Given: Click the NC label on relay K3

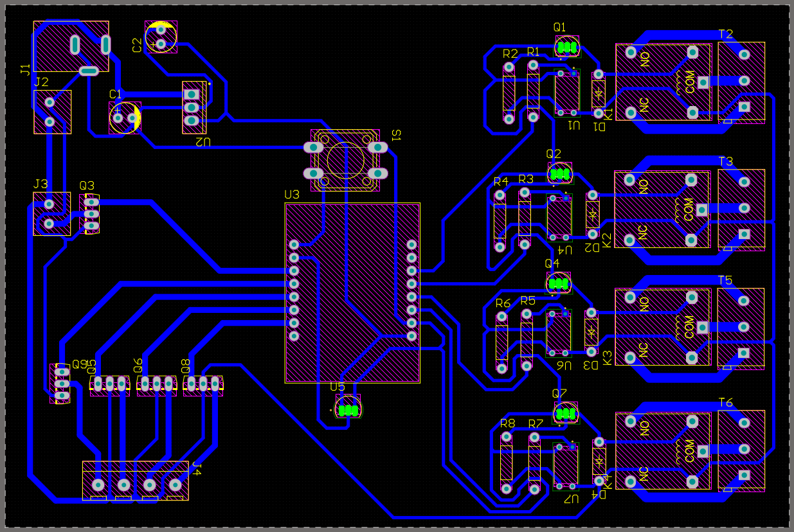Looking at the screenshot, I should pyautogui.click(x=642, y=349).
